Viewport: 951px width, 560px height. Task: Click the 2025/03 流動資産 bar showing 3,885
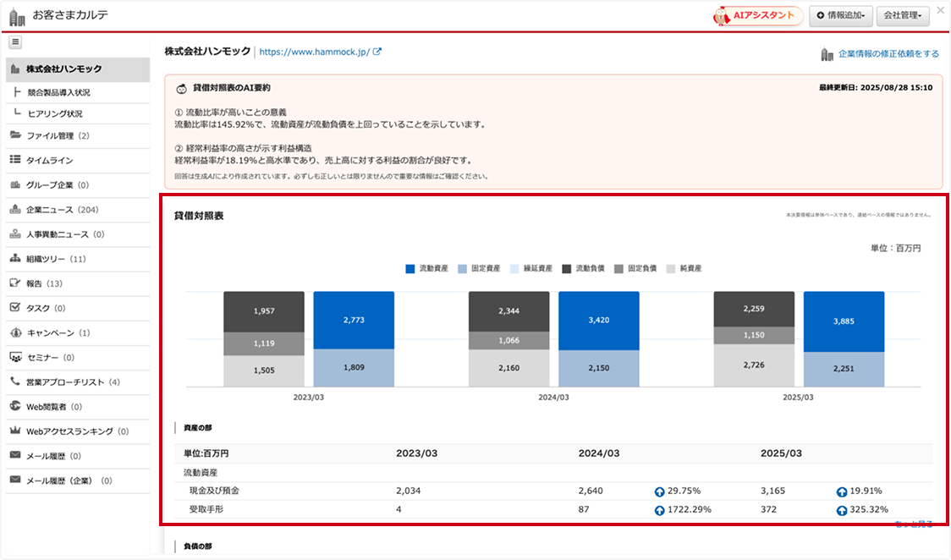point(843,321)
